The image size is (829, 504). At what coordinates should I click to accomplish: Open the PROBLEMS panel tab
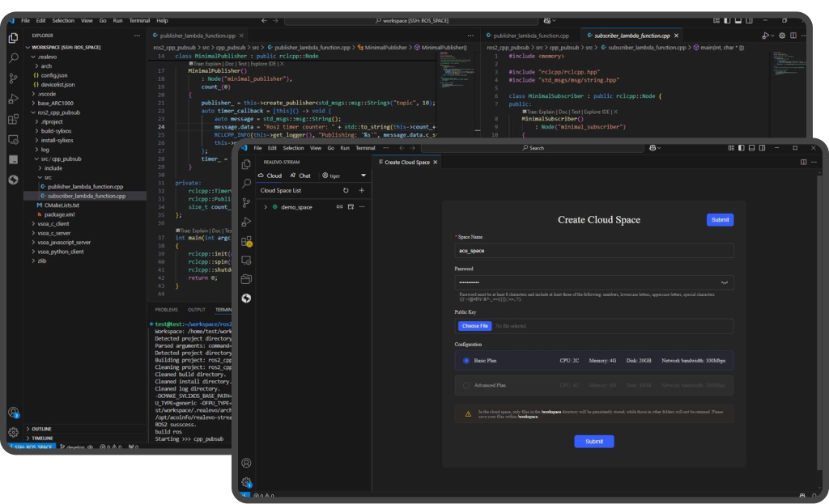(x=167, y=310)
